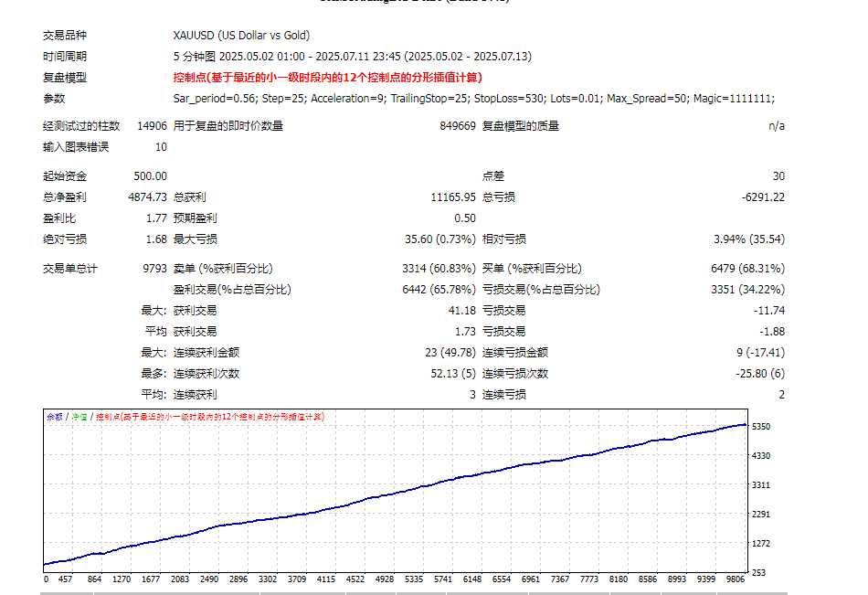Click the blue 余额 legend in the chart
Viewport: 868px width, 595px height.
[54, 417]
